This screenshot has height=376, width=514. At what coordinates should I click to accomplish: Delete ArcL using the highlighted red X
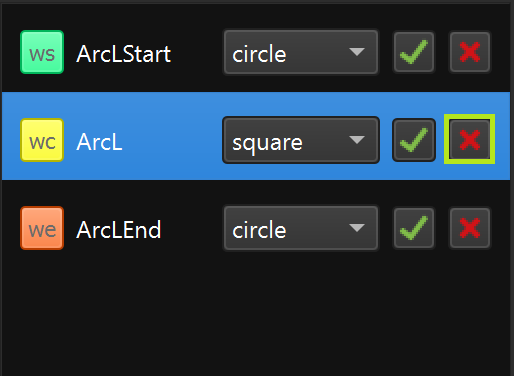click(x=470, y=139)
